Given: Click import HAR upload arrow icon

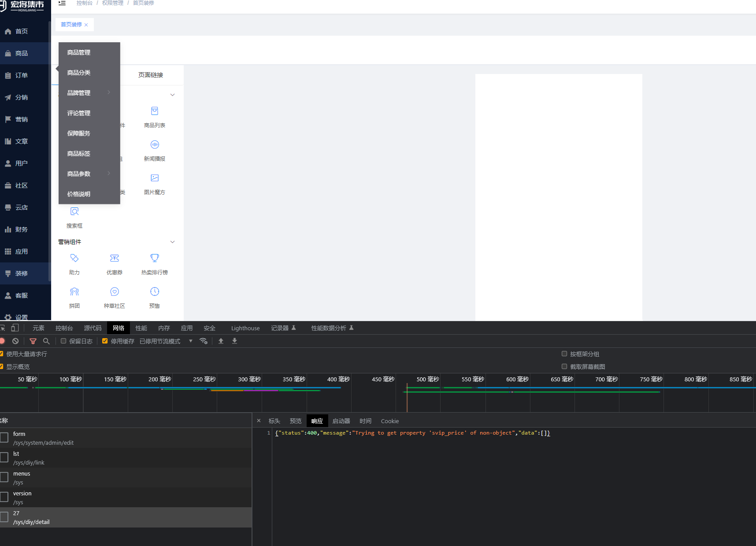Looking at the screenshot, I should pyautogui.click(x=221, y=341).
